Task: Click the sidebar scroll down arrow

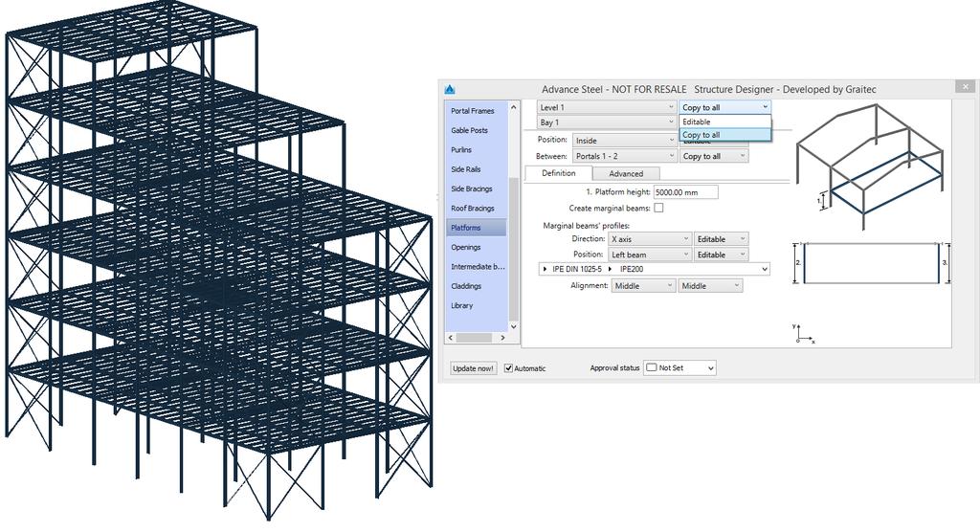Action: coord(514,325)
